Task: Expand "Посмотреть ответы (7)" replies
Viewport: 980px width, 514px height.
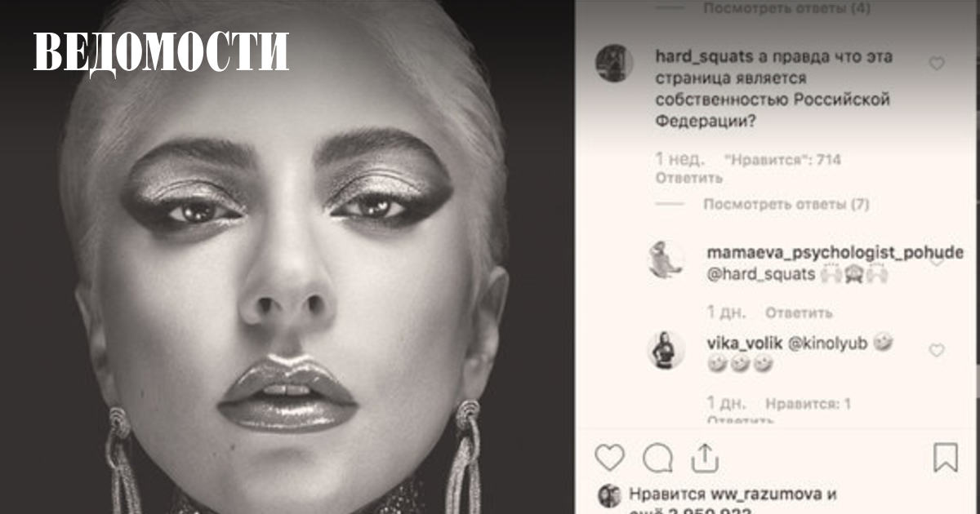Action: pyautogui.click(x=786, y=204)
